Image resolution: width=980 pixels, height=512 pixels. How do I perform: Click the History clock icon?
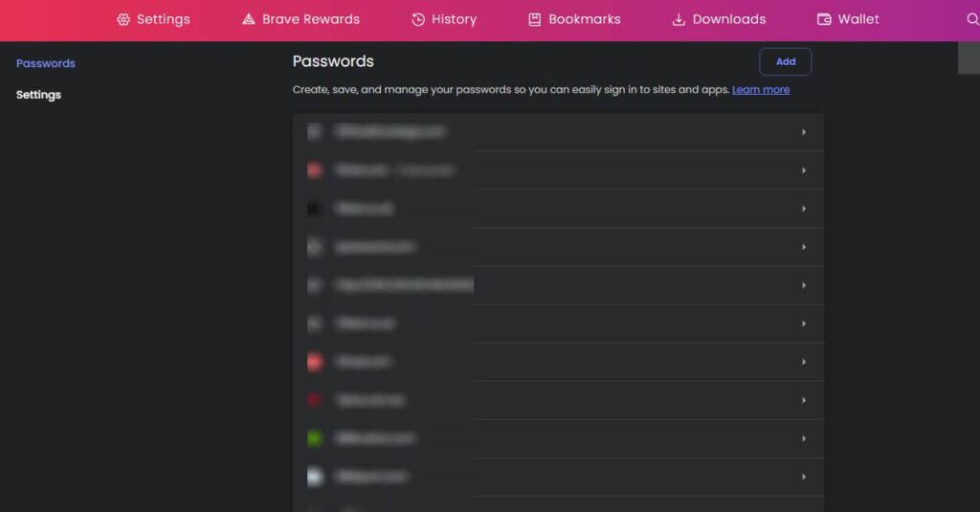point(418,19)
